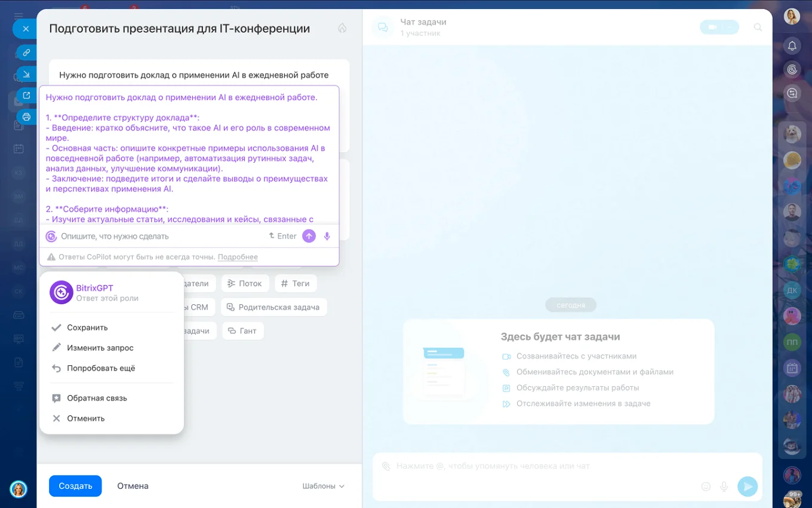Expand the 'Шаблоны' dropdown at the bottom
This screenshot has width=812, height=508.
coord(322,486)
